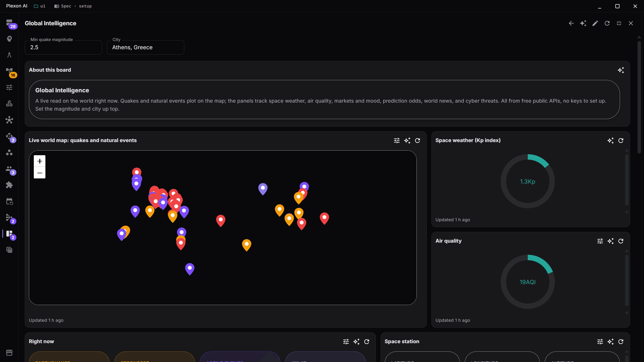
Task: Click the 1.3Kp gauge in Space weather
Action: [x=528, y=181]
